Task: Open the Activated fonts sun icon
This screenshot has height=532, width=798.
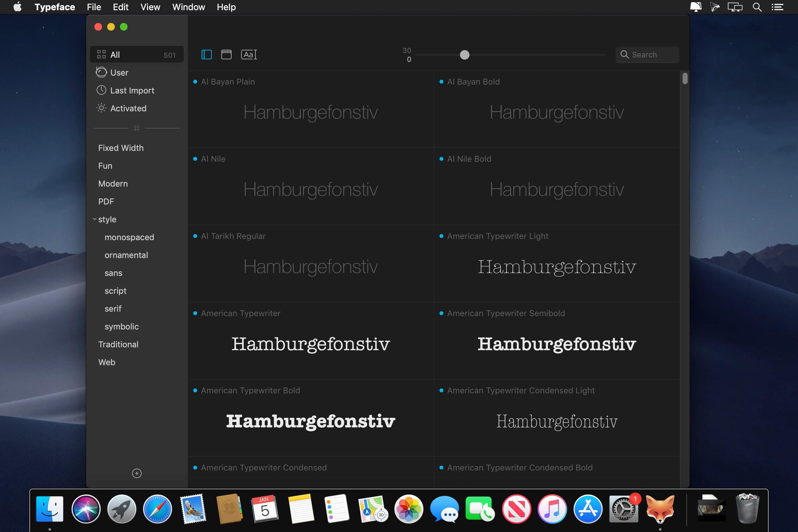Action: 101,108
